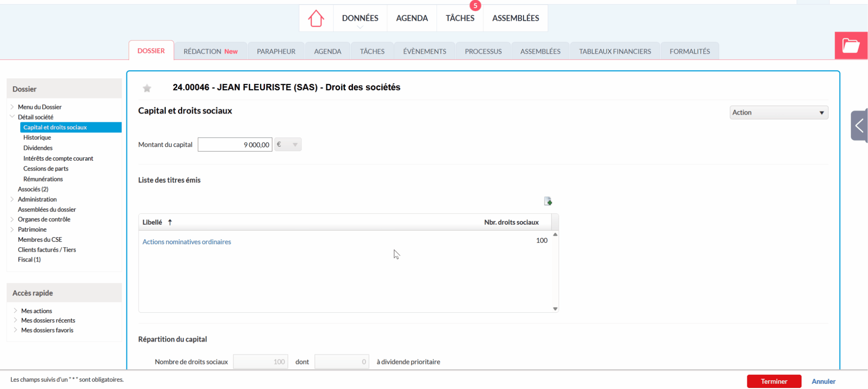Screen dimensions: 868x389
Task: Click the 100 value in titres table
Action: click(542, 240)
